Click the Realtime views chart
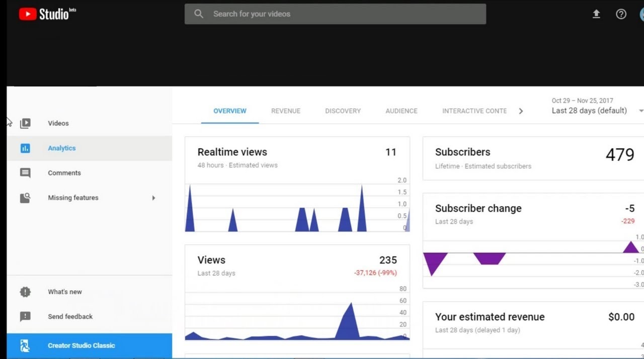This screenshot has height=359, width=644. 297,207
